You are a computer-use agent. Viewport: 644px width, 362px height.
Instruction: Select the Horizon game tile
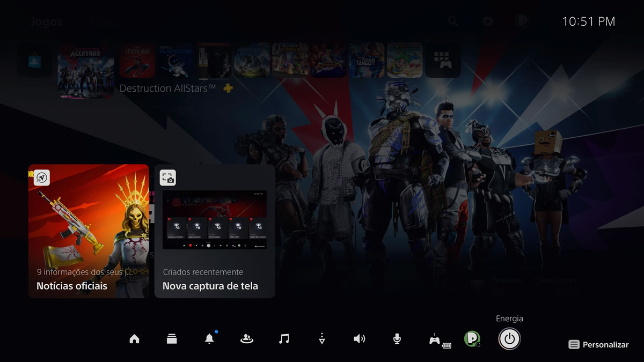[252, 60]
